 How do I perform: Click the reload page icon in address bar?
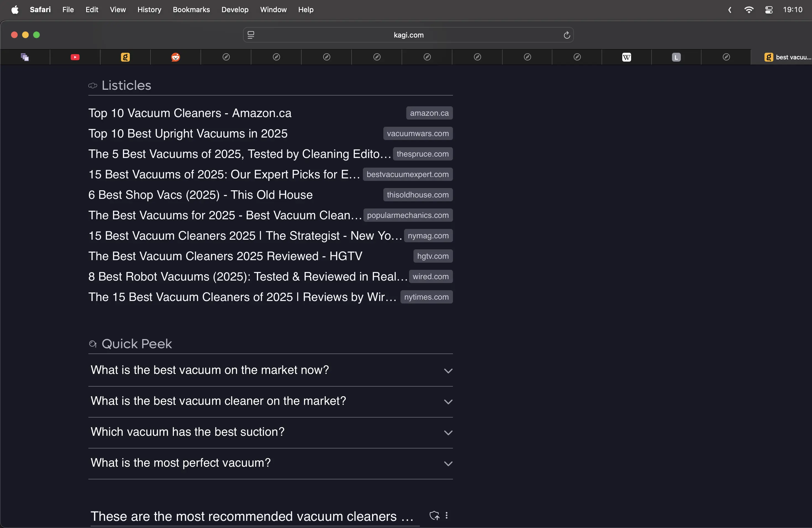coord(567,35)
